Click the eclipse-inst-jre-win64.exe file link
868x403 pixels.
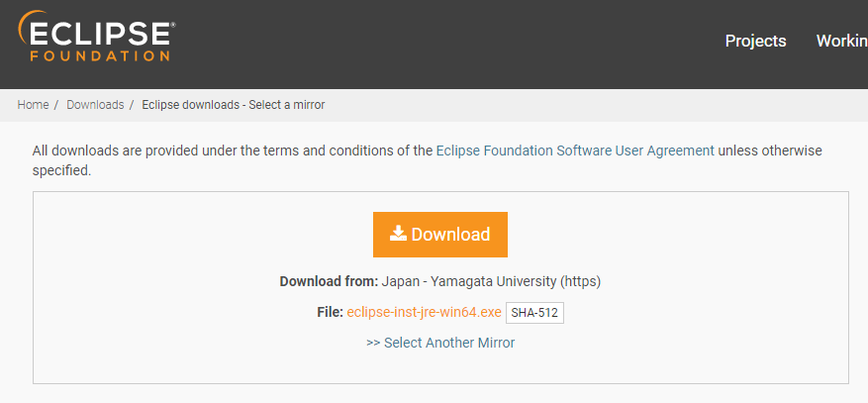tap(424, 312)
